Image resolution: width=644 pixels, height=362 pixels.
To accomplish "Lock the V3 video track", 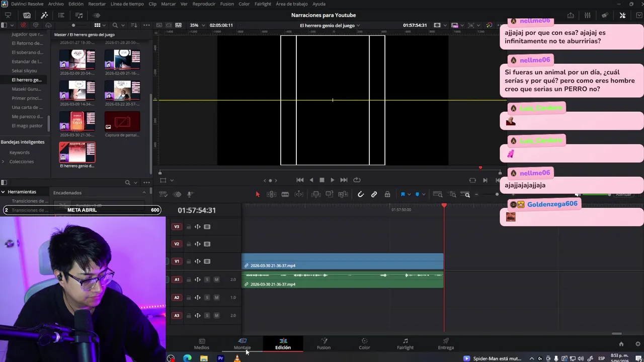I will tap(189, 227).
